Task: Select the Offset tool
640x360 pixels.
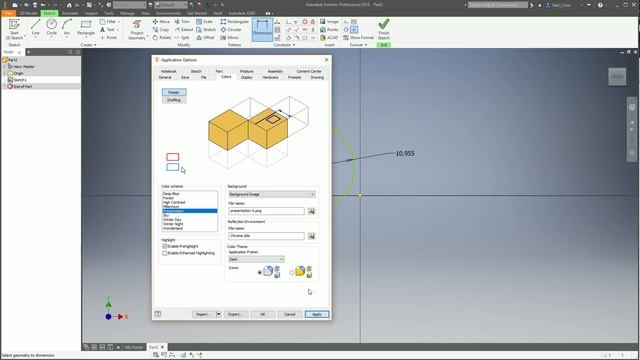Action: 205,38
